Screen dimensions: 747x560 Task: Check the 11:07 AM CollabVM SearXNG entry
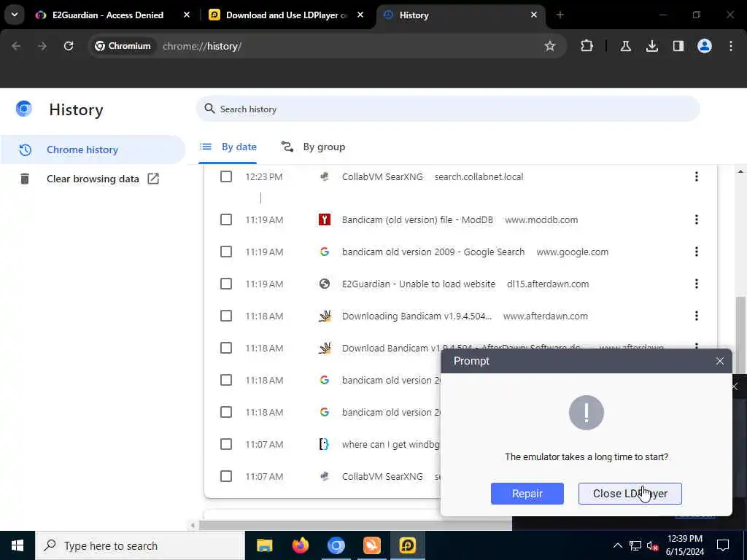(x=226, y=476)
